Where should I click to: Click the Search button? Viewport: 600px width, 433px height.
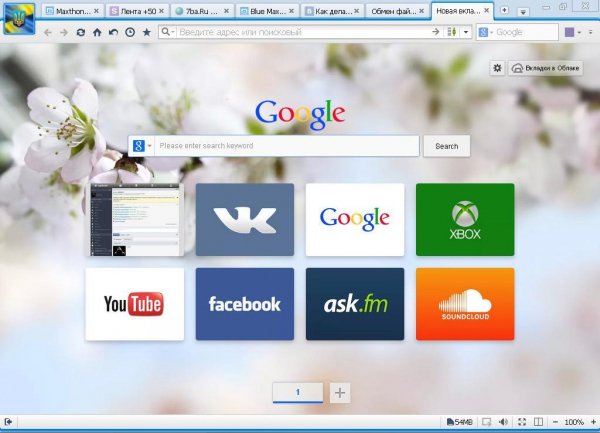[x=447, y=146]
